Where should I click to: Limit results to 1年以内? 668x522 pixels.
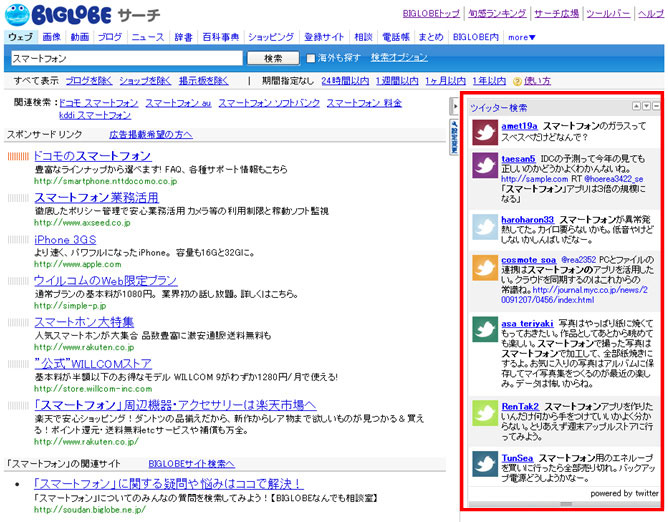pyautogui.click(x=489, y=81)
